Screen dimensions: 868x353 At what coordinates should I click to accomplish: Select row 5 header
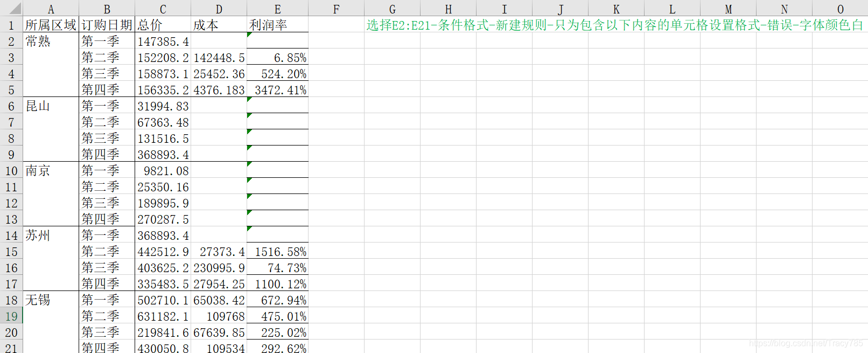click(x=11, y=89)
